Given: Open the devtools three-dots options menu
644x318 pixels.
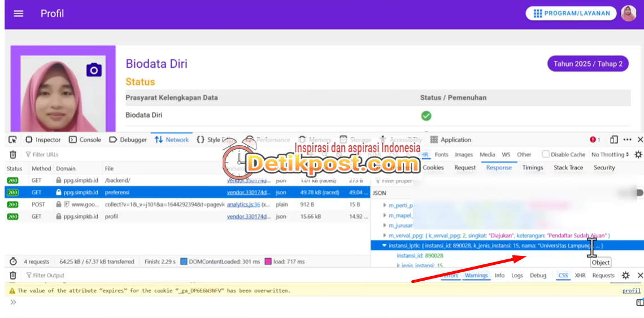Looking at the screenshot, I should coord(627,140).
